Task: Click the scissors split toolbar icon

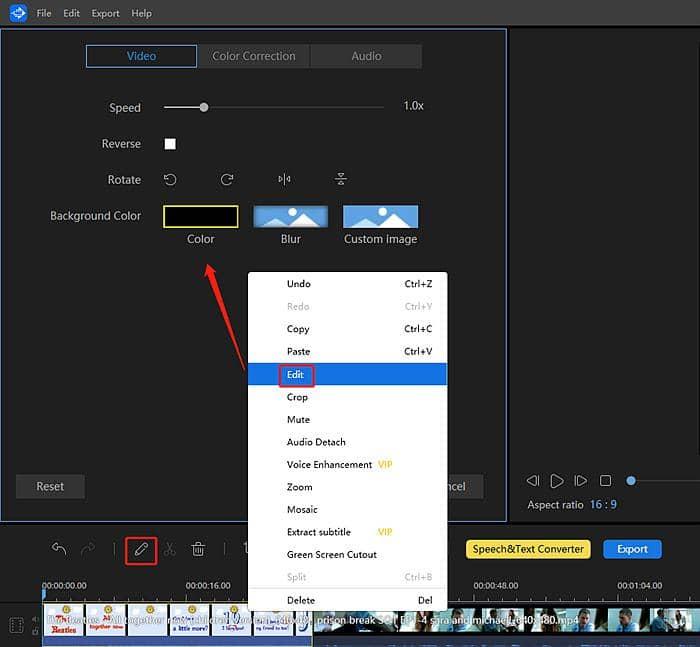Action: point(170,549)
